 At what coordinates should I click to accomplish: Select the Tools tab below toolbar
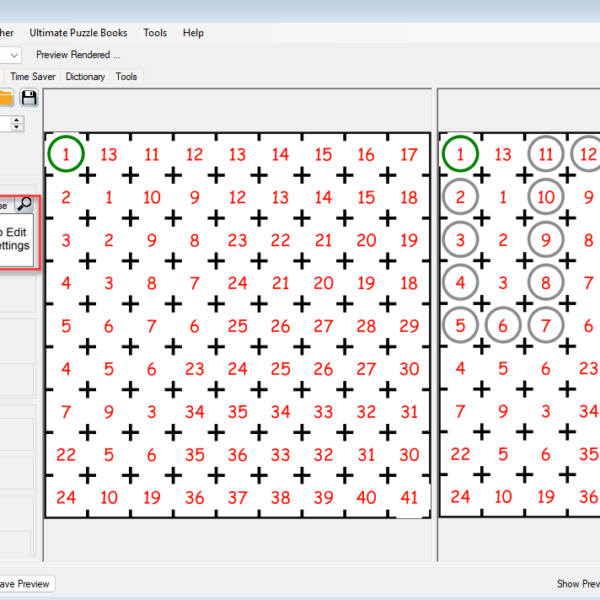tap(126, 76)
